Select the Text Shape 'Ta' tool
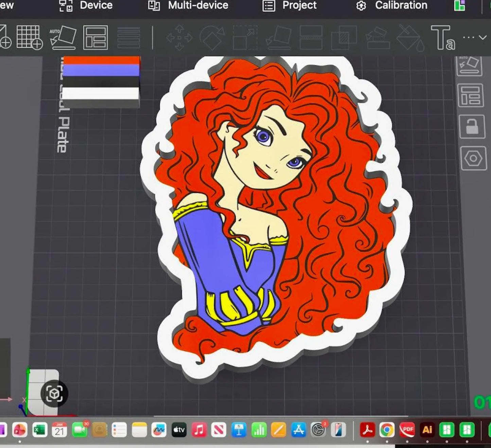491x448 pixels. coord(443,37)
